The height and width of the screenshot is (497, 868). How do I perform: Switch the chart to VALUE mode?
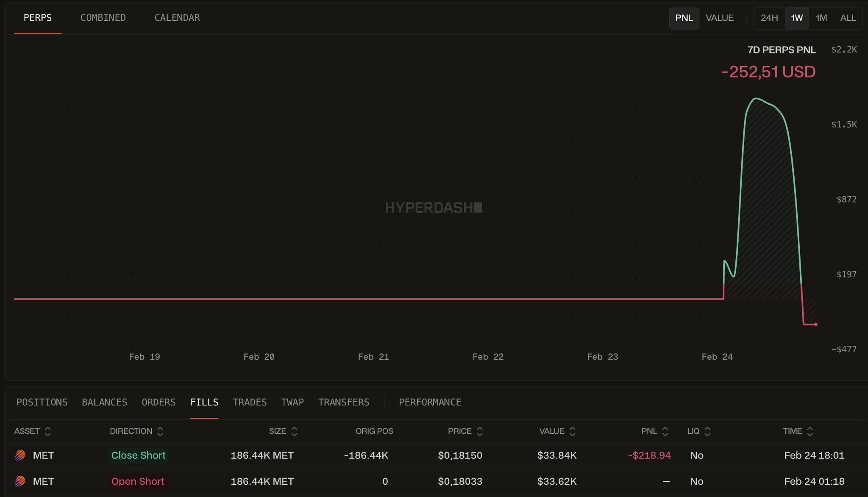(x=719, y=18)
